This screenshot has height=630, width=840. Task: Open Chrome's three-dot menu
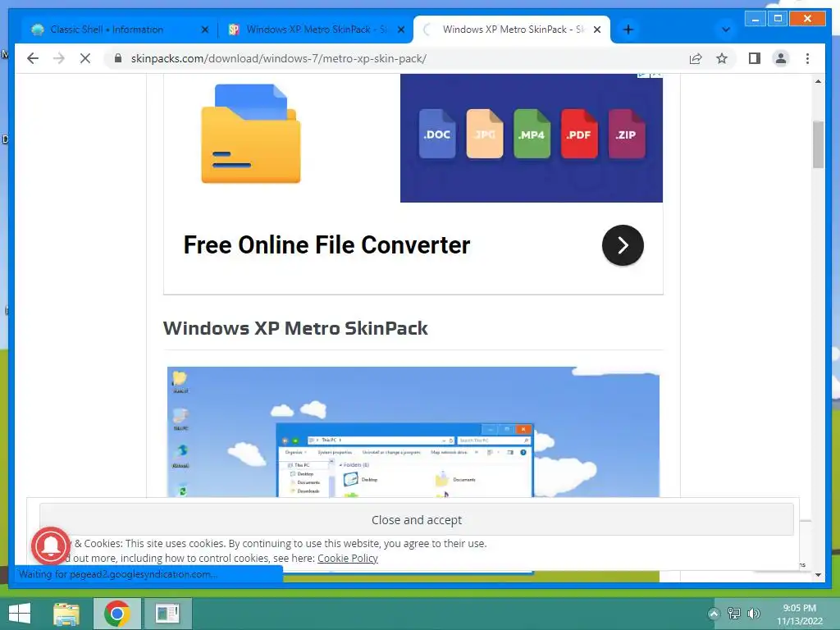coord(807,58)
